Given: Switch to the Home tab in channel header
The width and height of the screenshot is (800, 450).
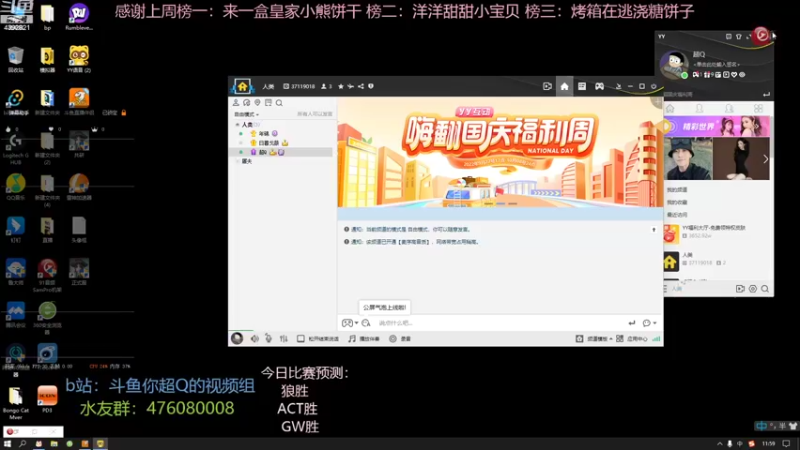Looking at the screenshot, I should (564, 86).
